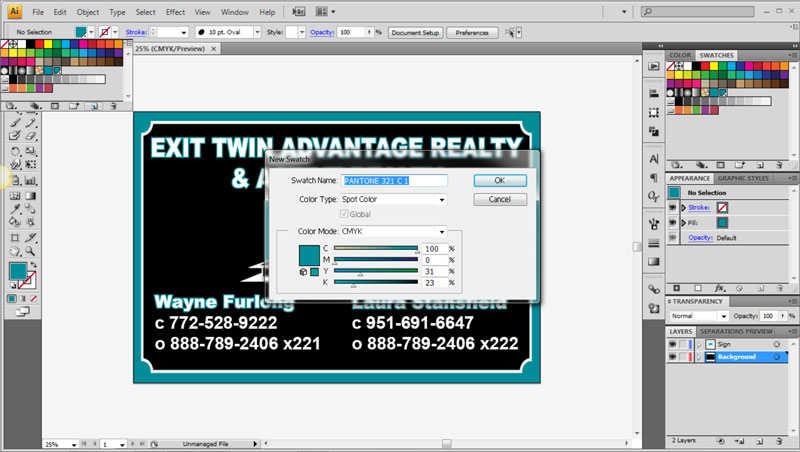Click the Sign layer target circle
The height and width of the screenshot is (452, 800).
[777, 344]
